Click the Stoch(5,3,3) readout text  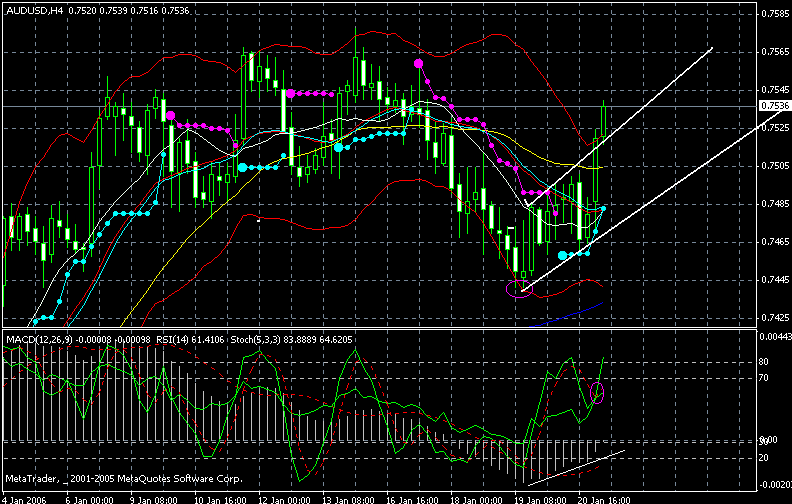click(x=291, y=340)
